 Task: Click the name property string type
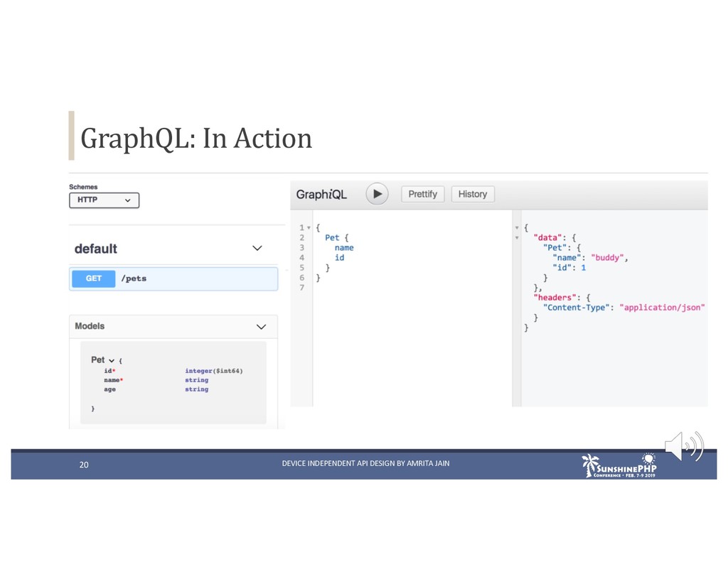click(x=196, y=380)
